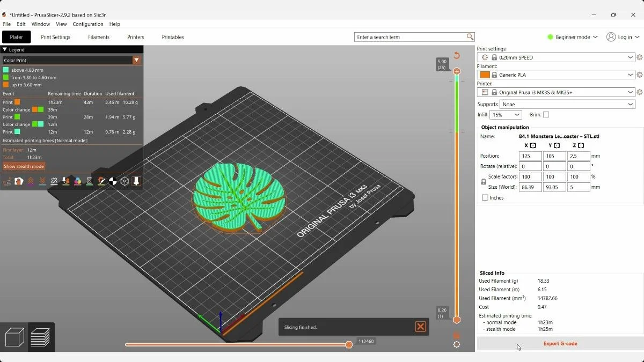Screen dimensions: 644x362
Task: Click the top thumb of vertical layer slider
Action: point(457,71)
